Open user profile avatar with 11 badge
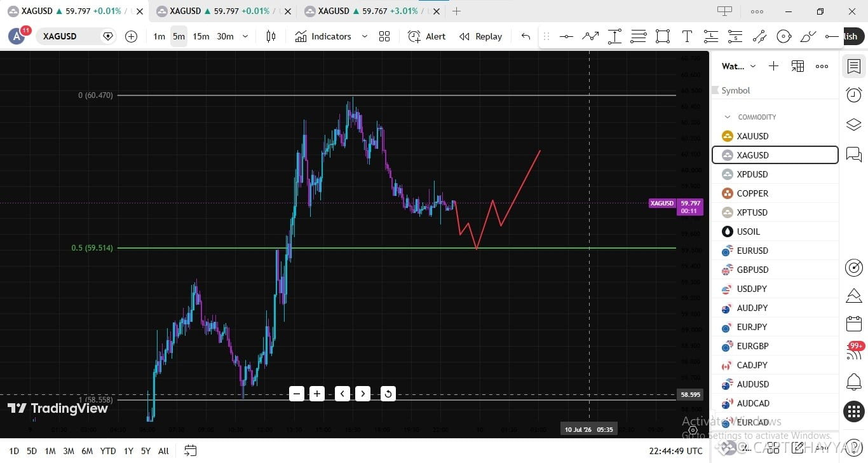This screenshot has width=868, height=463. [x=17, y=36]
